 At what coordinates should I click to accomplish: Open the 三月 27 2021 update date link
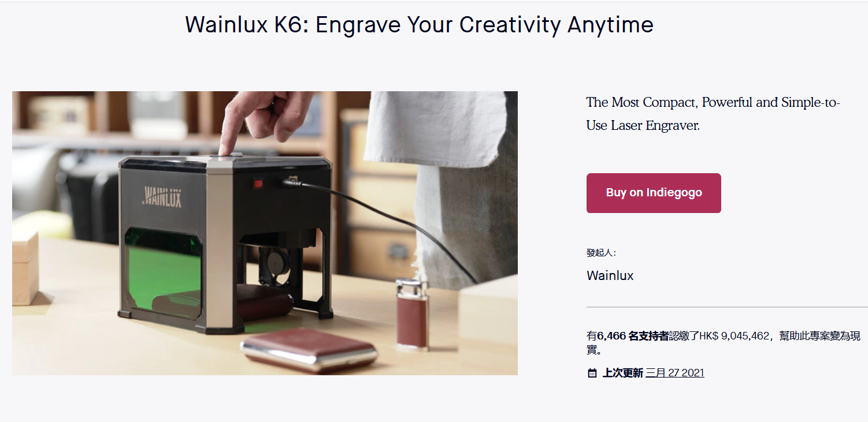pyautogui.click(x=675, y=373)
